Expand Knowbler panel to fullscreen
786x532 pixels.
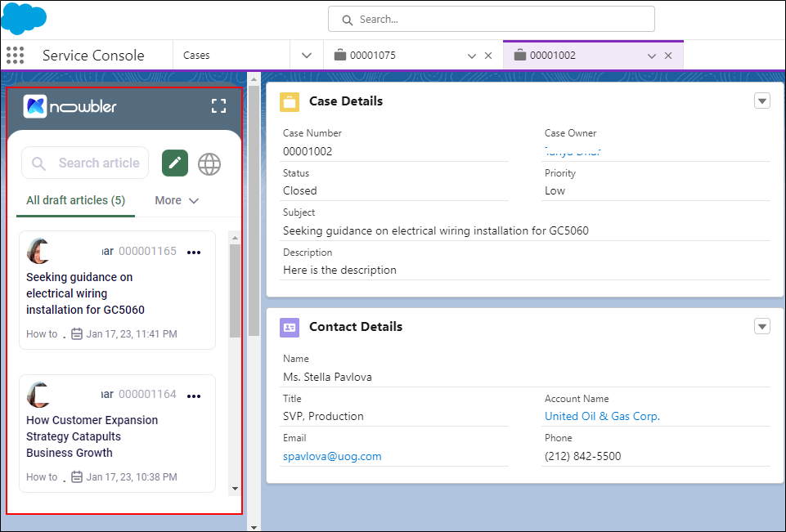[218, 106]
